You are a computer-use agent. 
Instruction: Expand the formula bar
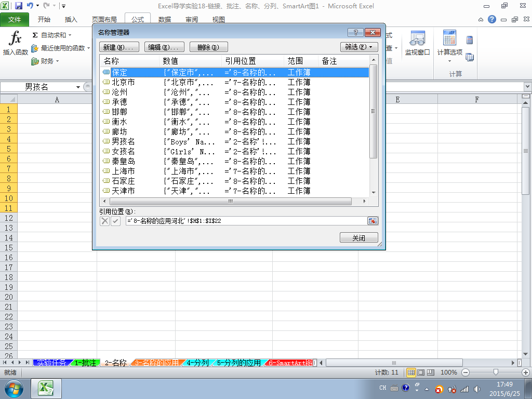[x=528, y=87]
